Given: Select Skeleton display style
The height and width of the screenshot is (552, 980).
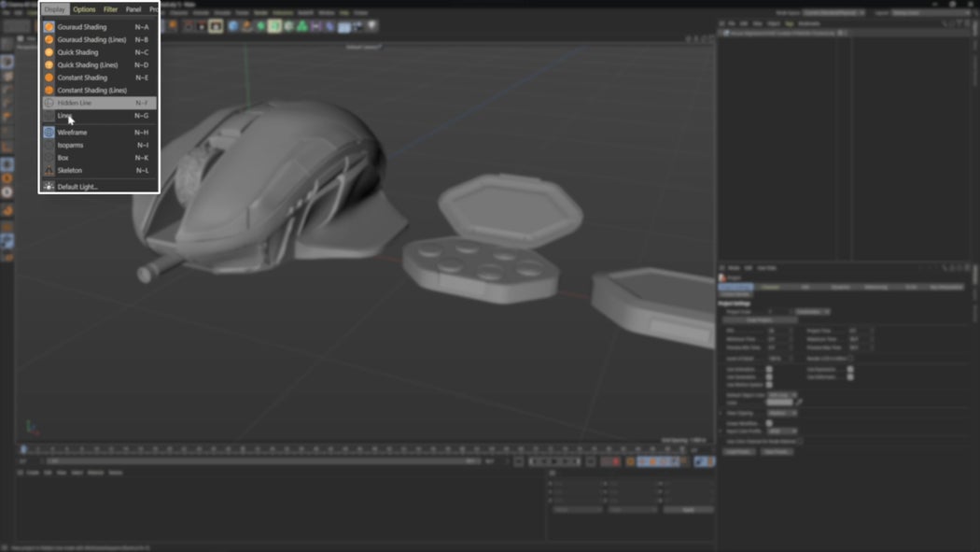Looking at the screenshot, I should click(99, 170).
